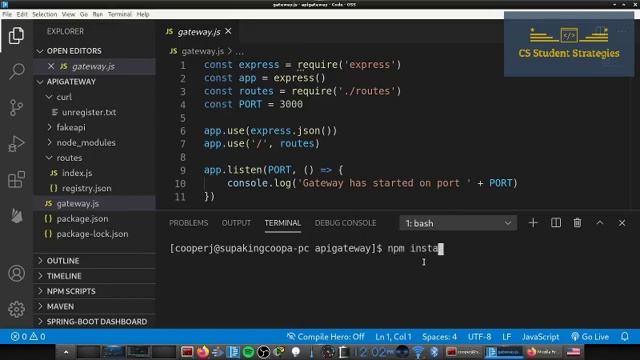
Task: Click the Bluetooth tray icon
Action: (434, 352)
